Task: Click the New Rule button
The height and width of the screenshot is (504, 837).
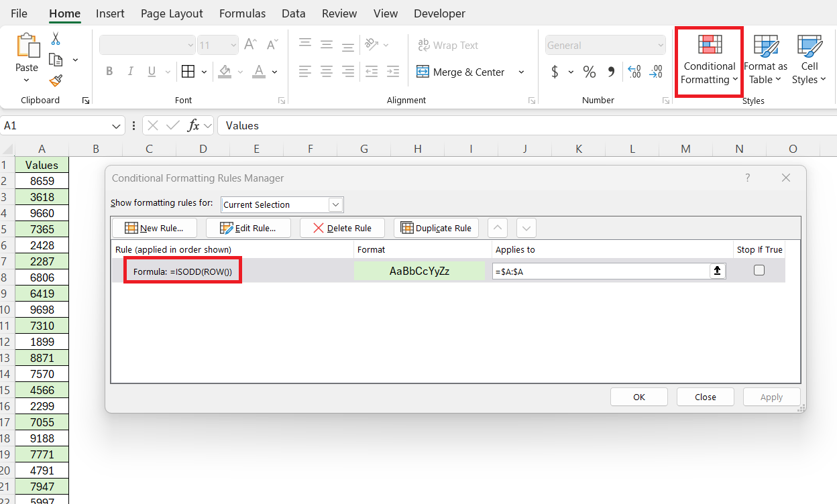Action: click(x=154, y=228)
